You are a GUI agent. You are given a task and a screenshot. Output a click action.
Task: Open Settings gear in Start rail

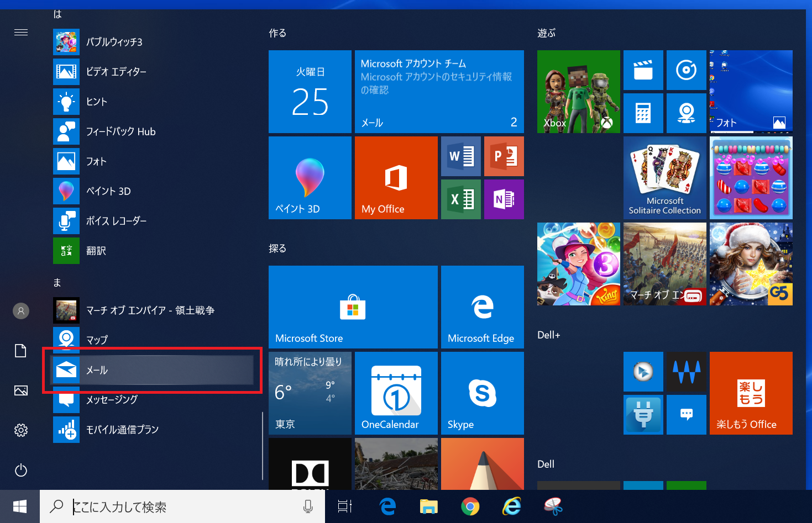[x=21, y=430]
